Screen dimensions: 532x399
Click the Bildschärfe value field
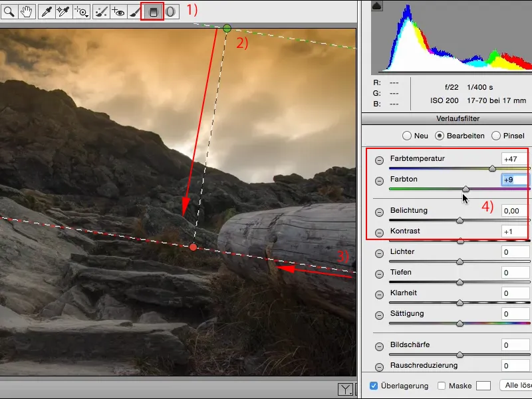point(515,345)
